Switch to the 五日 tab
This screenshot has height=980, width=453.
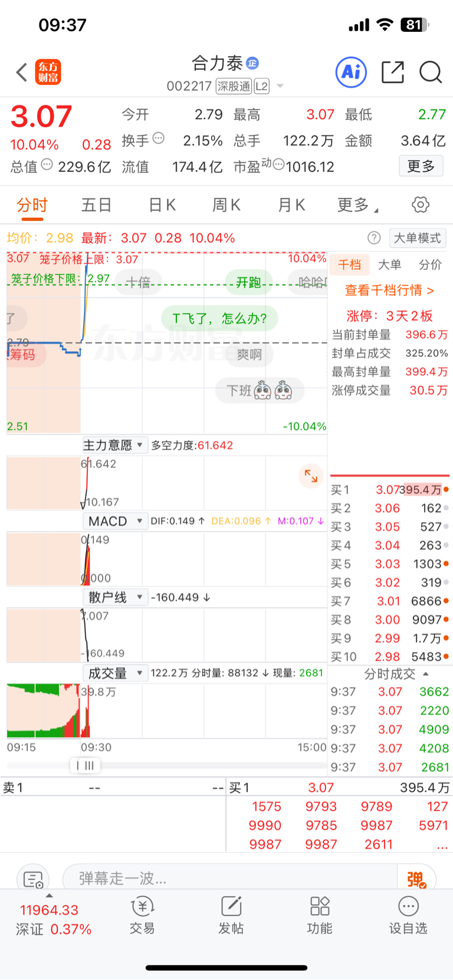pos(97,205)
